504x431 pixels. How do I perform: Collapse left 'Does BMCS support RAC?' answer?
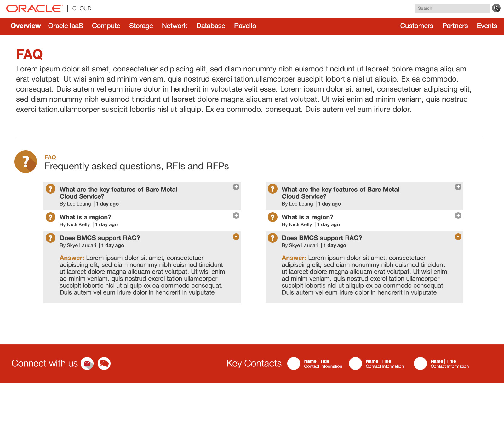tap(236, 237)
